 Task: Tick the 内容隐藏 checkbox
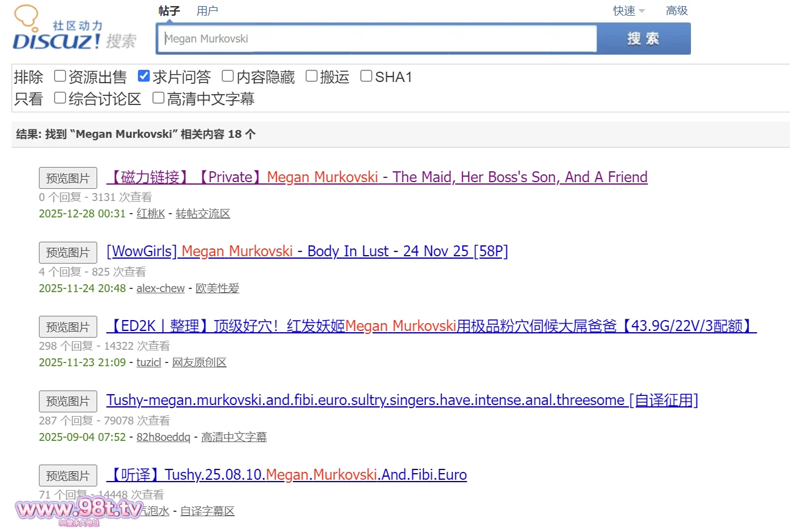228,76
